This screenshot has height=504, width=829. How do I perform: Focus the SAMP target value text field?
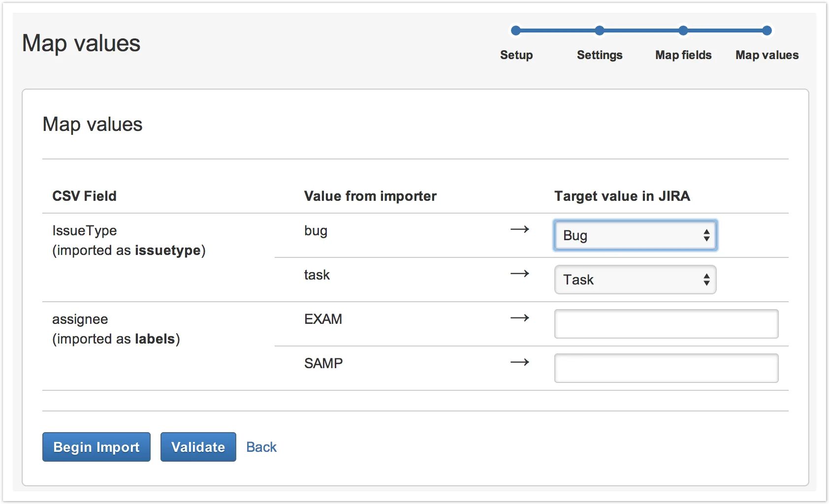pos(666,368)
